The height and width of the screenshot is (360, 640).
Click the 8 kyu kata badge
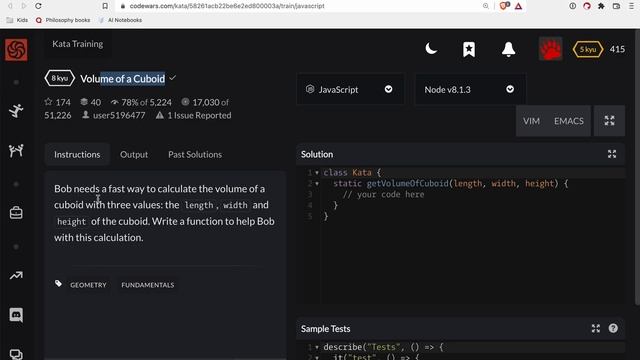(x=60, y=78)
